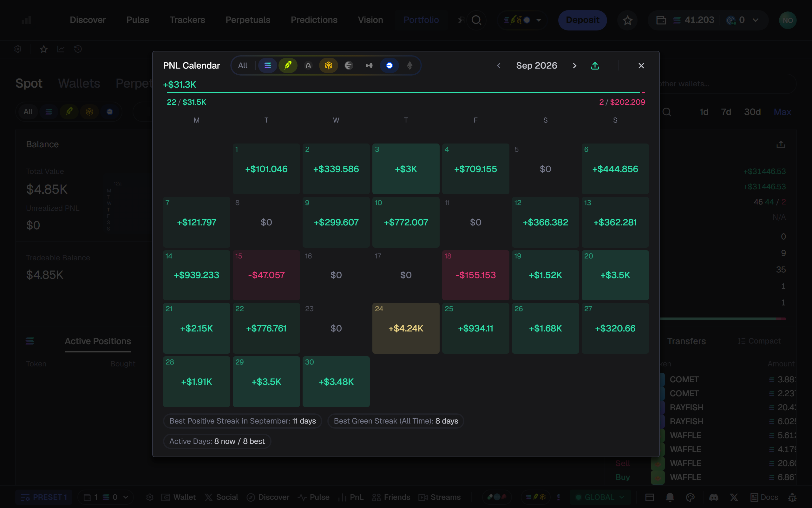This screenshot has width=812, height=508.
Task: Expand the chain selector dropdown in top bar
Action: [522, 20]
